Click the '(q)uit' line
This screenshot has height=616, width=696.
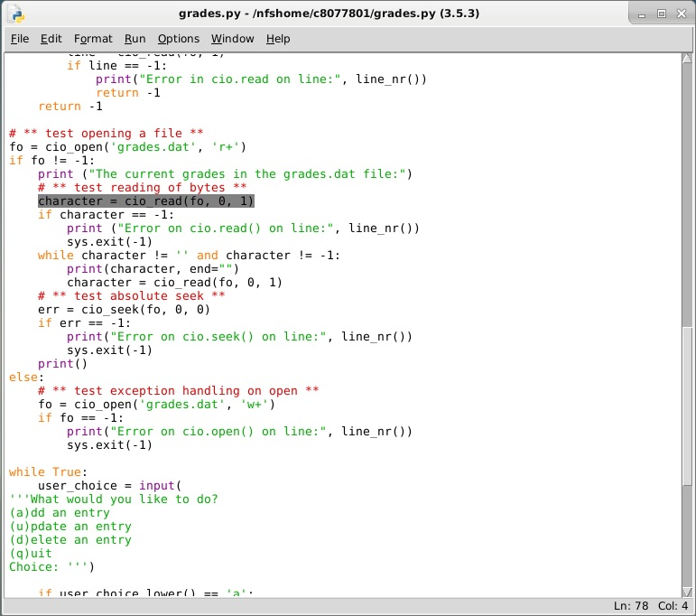tap(31, 554)
